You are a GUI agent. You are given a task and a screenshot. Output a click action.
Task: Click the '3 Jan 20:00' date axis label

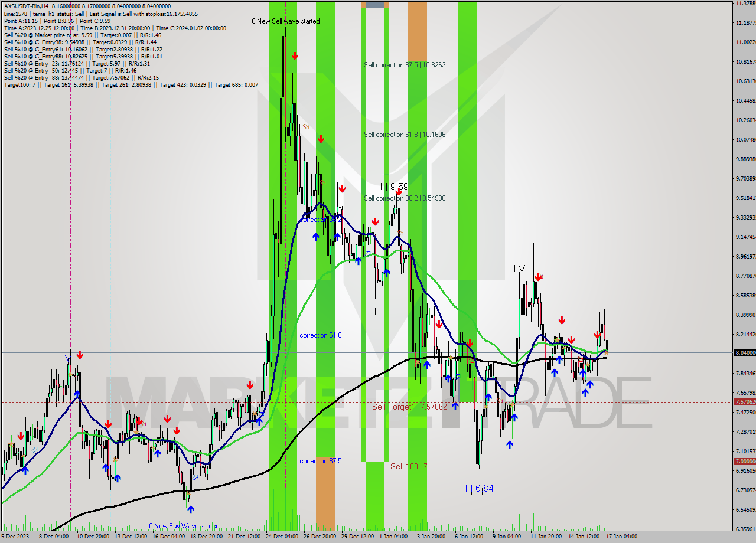(x=431, y=537)
